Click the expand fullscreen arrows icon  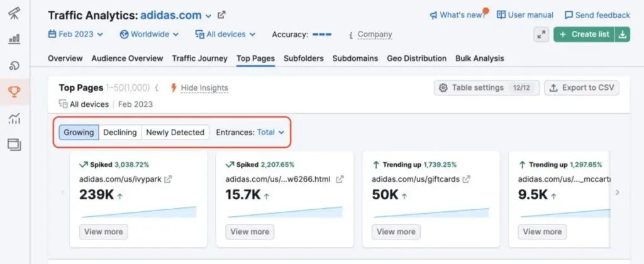tap(541, 35)
